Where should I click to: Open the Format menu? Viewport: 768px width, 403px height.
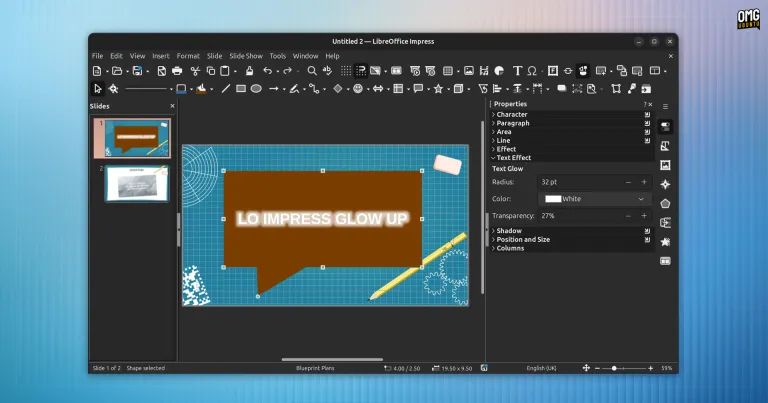click(x=188, y=56)
